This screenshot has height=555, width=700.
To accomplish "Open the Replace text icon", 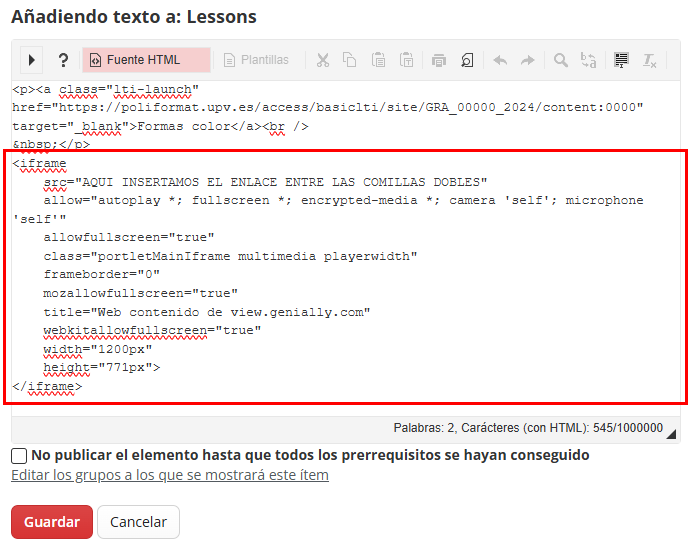I will click(x=588, y=60).
